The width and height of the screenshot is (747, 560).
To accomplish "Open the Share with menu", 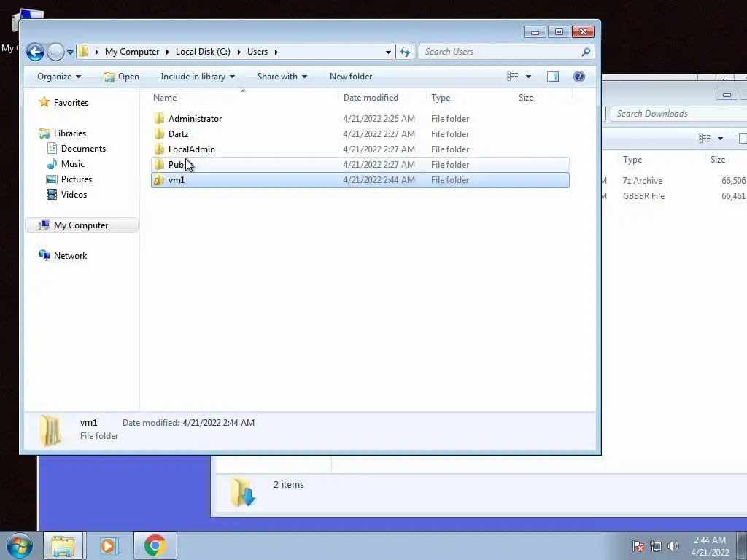I will tap(282, 77).
